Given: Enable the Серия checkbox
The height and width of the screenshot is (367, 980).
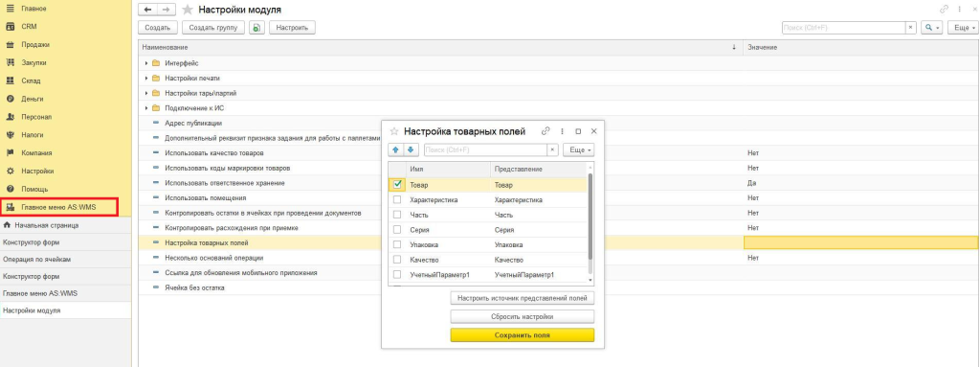Looking at the screenshot, I should (x=397, y=230).
